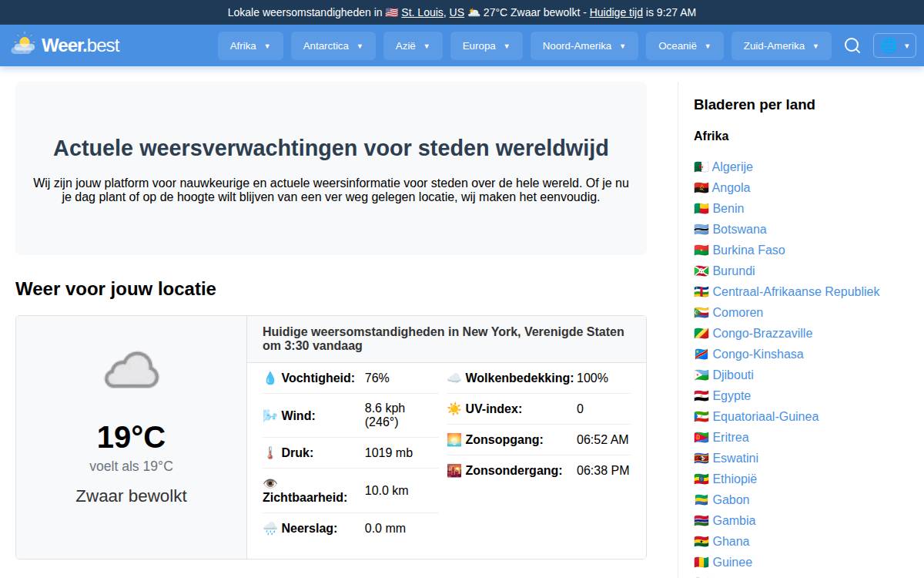
Task: Click the sunset icon beside Zonsondergang
Action: (454, 471)
